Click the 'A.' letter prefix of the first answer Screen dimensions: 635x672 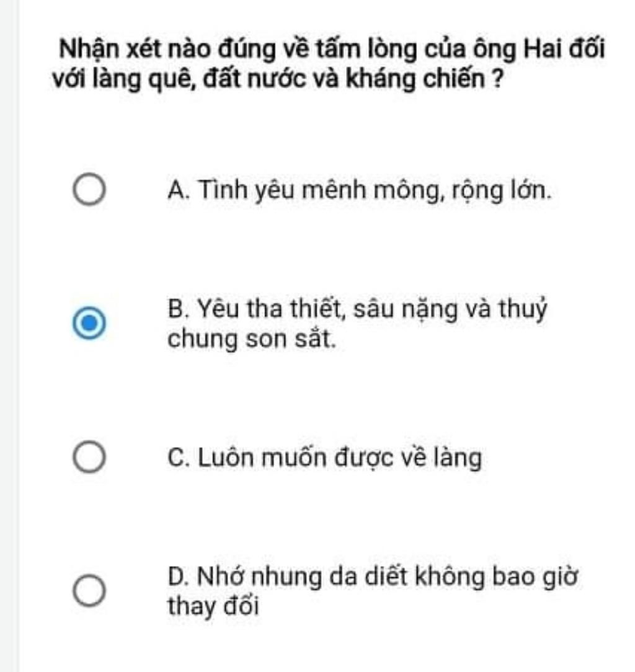point(177,190)
